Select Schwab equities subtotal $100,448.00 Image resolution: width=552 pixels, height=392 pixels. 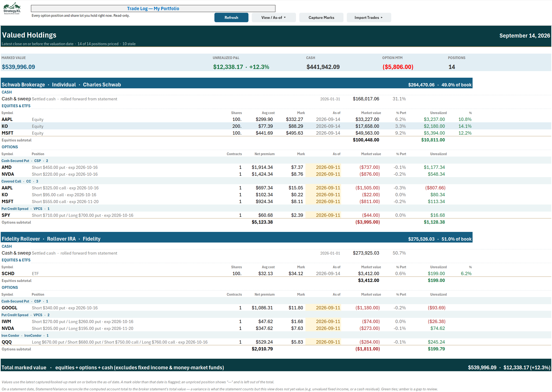(x=366, y=140)
